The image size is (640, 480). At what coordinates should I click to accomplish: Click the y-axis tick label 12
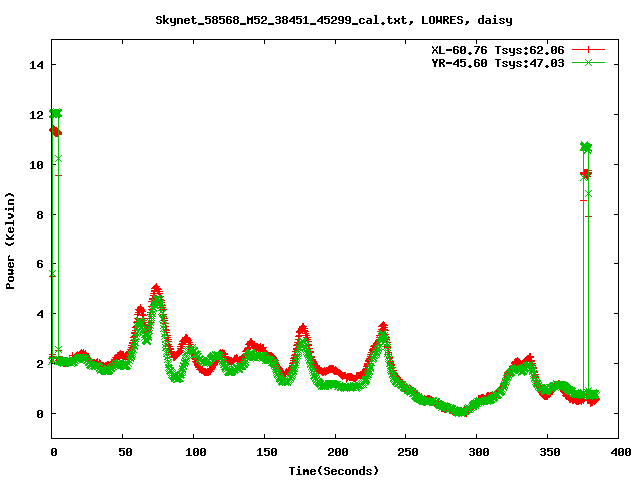coord(36,115)
